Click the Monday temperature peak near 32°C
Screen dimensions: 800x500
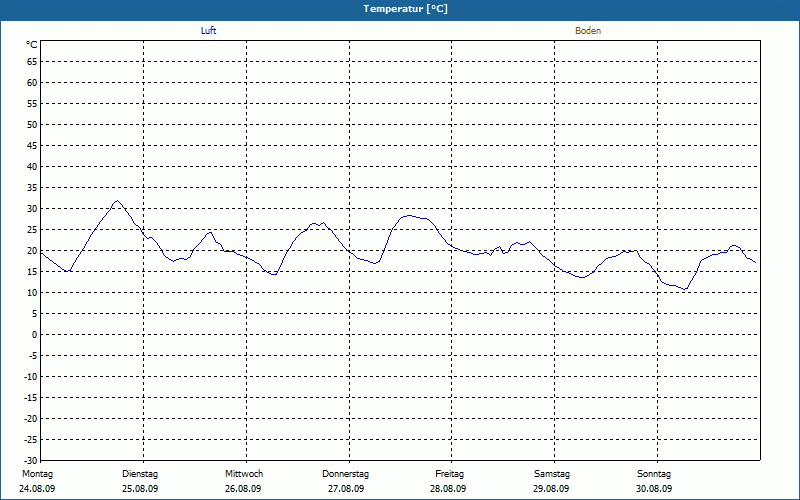pos(117,201)
